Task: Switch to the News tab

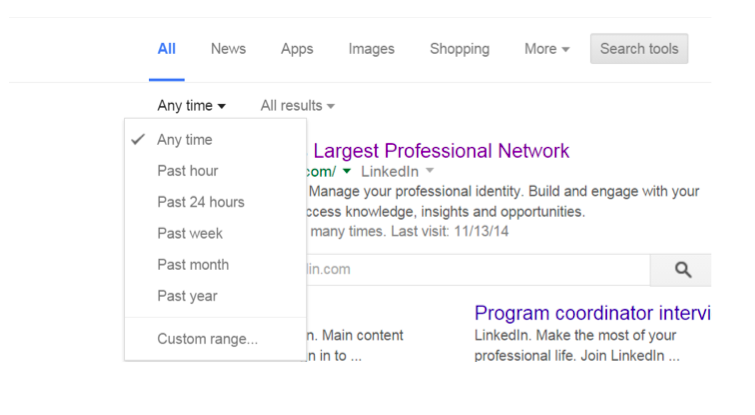Action: pyautogui.click(x=228, y=49)
